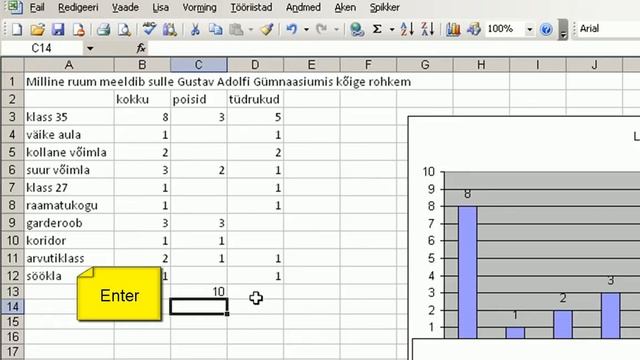
Task: Sort descending Z to A
Action: tap(428, 29)
